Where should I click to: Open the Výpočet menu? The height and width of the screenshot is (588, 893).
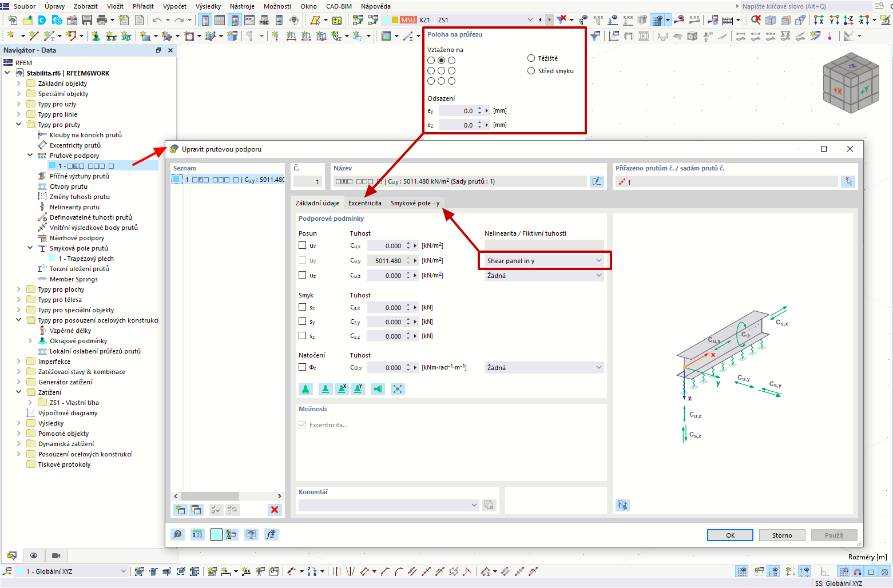click(x=174, y=6)
